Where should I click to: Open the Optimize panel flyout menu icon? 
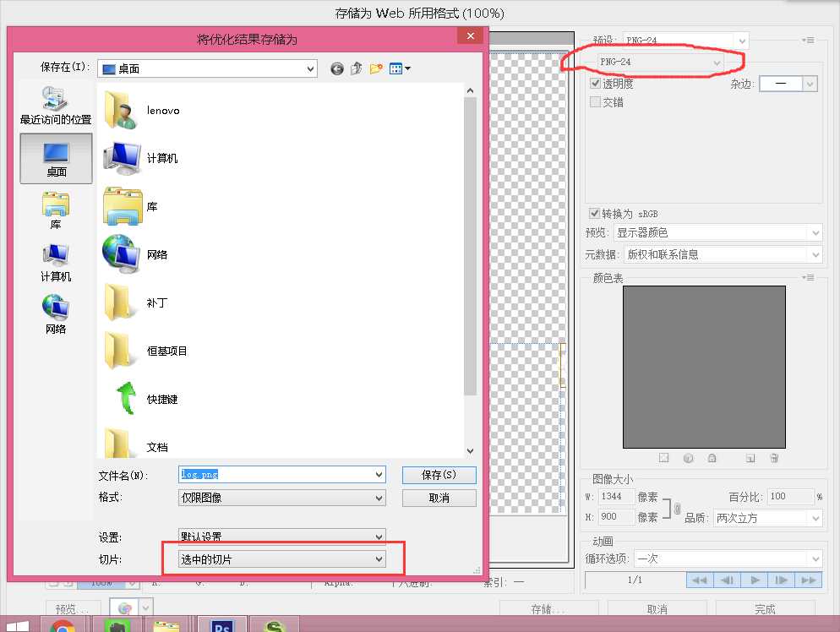(x=808, y=41)
